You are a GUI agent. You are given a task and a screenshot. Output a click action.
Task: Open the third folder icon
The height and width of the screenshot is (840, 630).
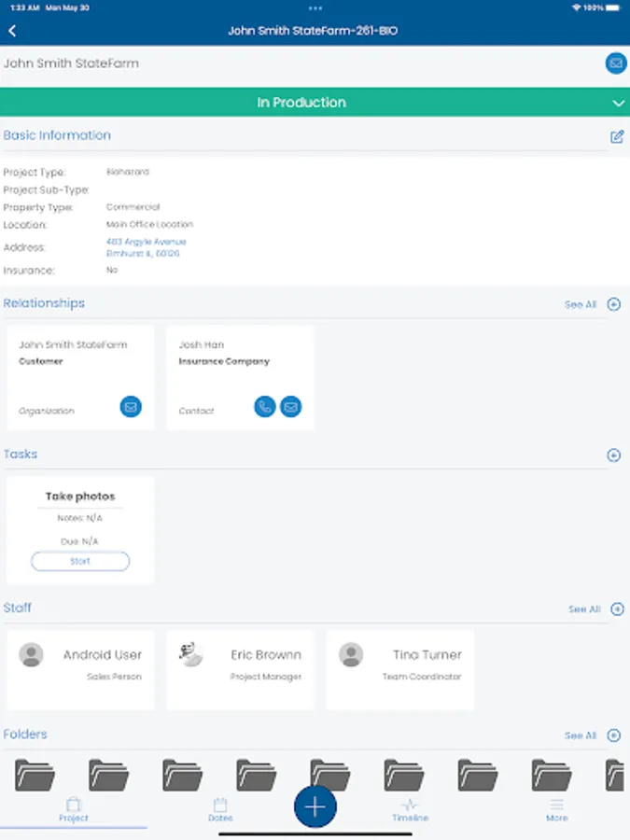(x=183, y=775)
